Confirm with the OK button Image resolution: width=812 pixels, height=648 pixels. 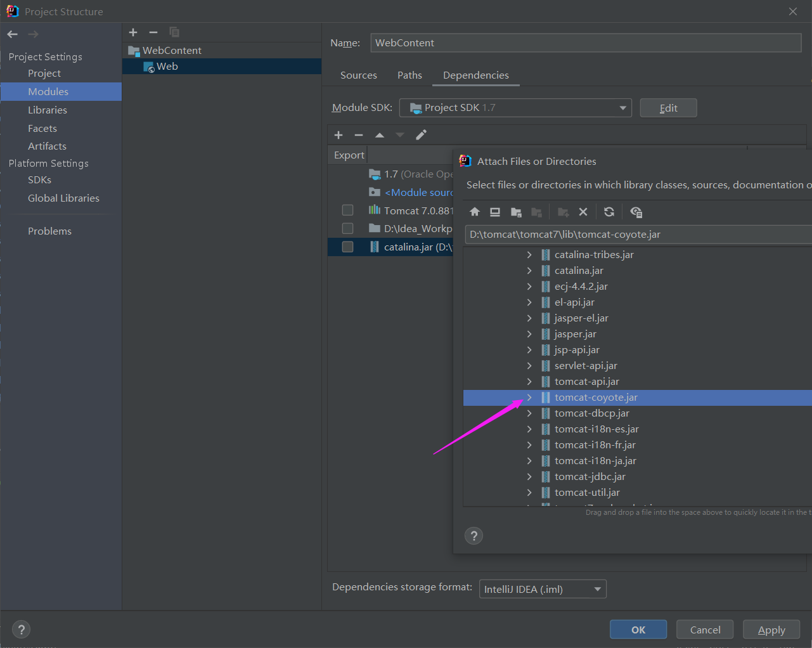click(x=638, y=630)
